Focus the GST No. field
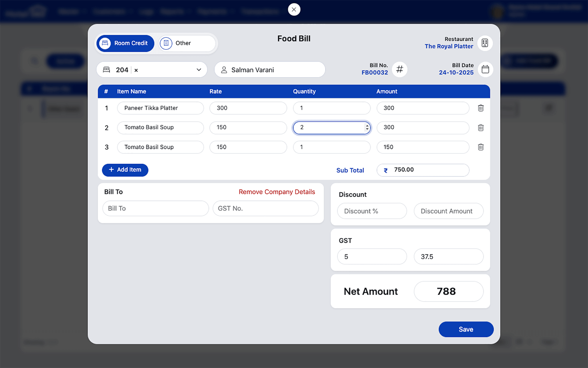Image resolution: width=588 pixels, height=368 pixels. click(265, 208)
